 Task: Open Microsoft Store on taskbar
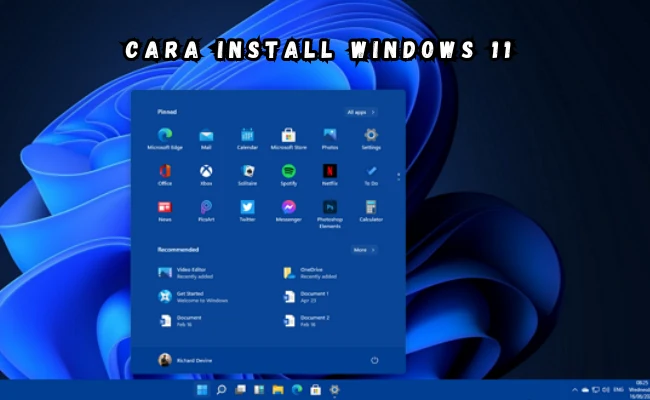pos(315,390)
